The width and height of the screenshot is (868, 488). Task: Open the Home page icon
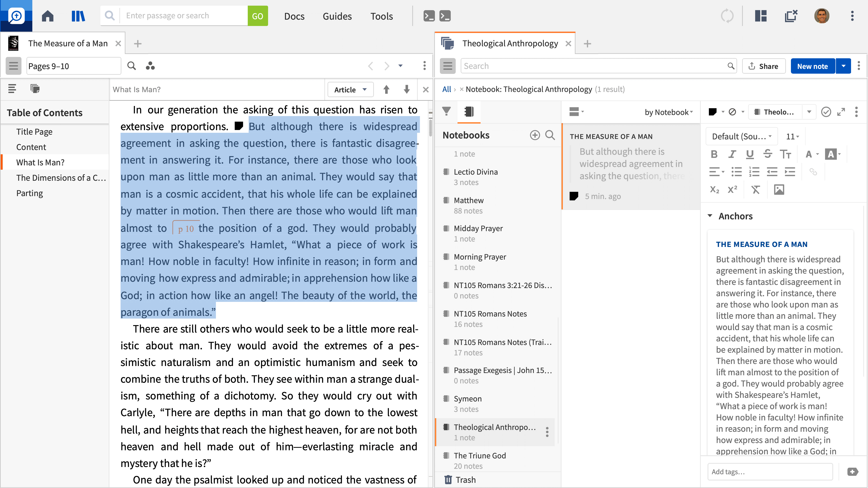47,16
